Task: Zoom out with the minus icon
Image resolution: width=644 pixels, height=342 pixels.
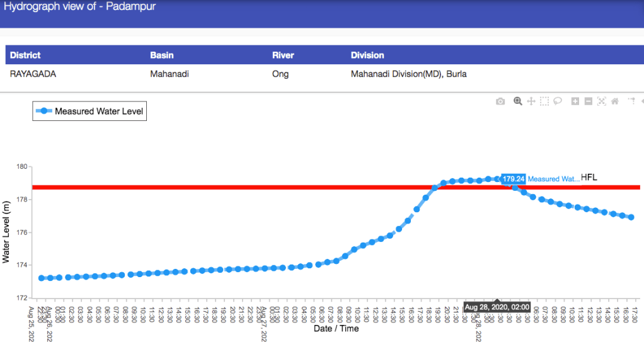Action: click(588, 101)
